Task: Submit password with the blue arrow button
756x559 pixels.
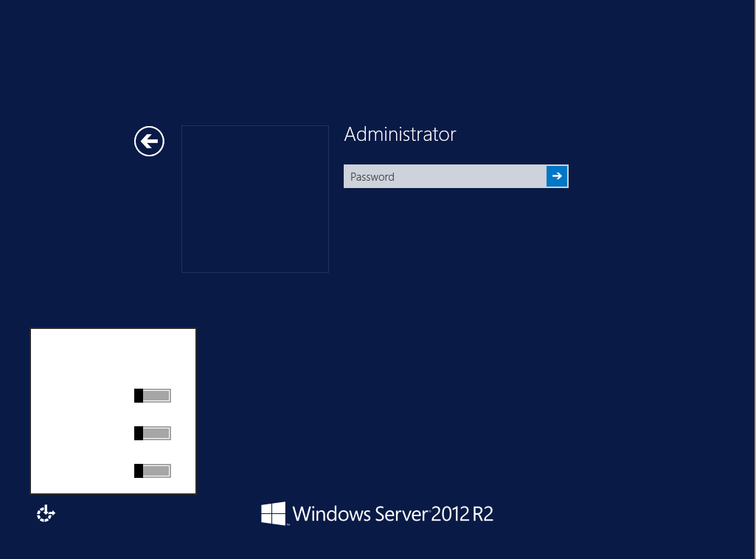Action: pyautogui.click(x=557, y=176)
